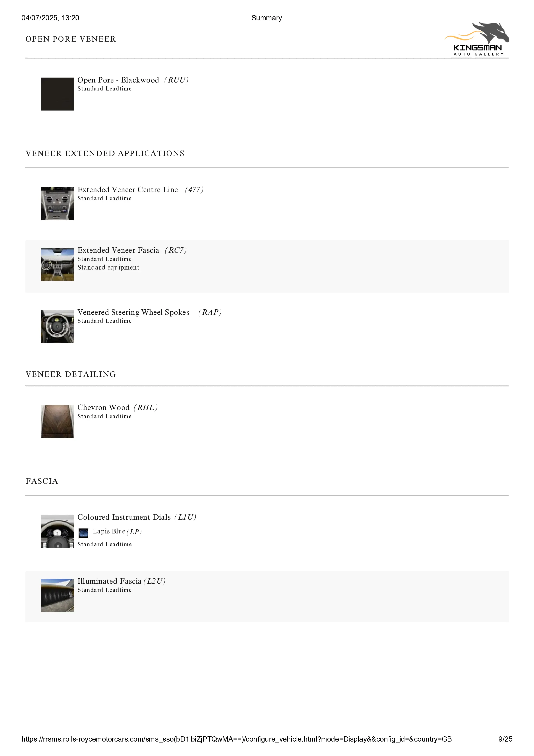Click the Fascia section heading
Viewport: 534px width, 756px height.
(42, 481)
